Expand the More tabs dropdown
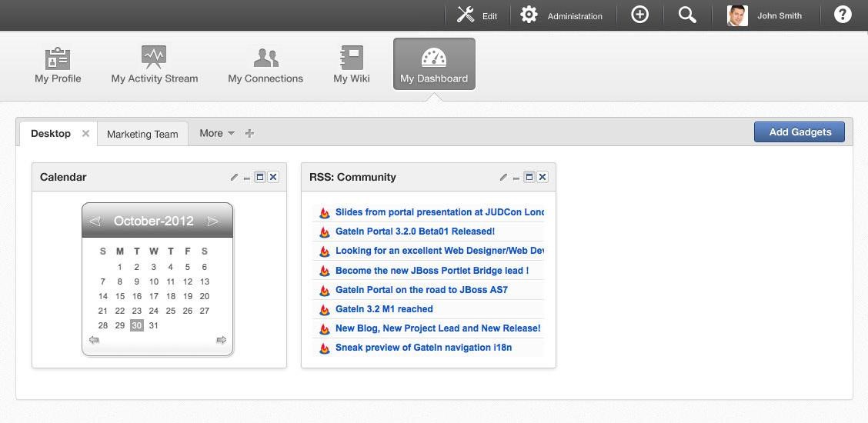 (217, 133)
